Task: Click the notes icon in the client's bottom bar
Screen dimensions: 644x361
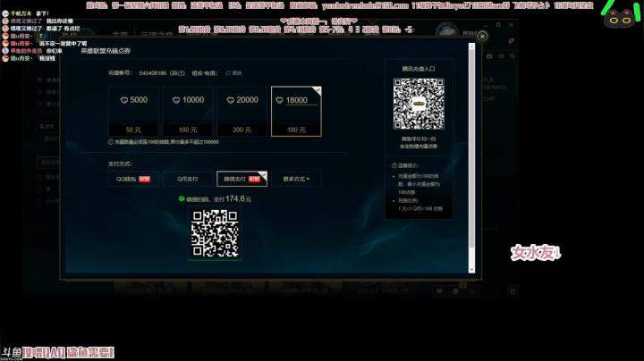Action: (x=455, y=291)
